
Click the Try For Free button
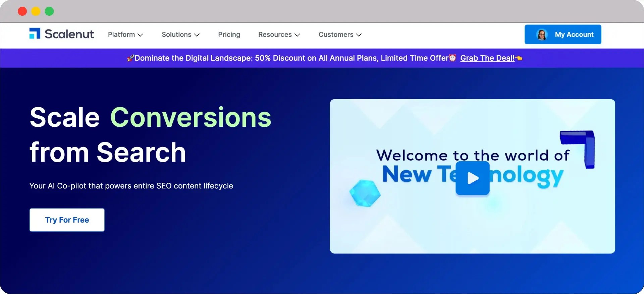tap(67, 220)
